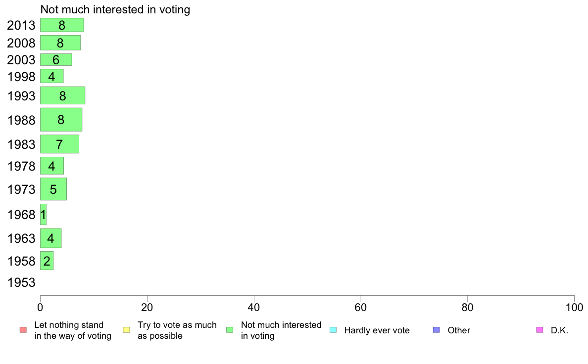Click the cyan 'Hardly ever vote' legend swatch
The width and height of the screenshot is (588, 364).
point(333,330)
